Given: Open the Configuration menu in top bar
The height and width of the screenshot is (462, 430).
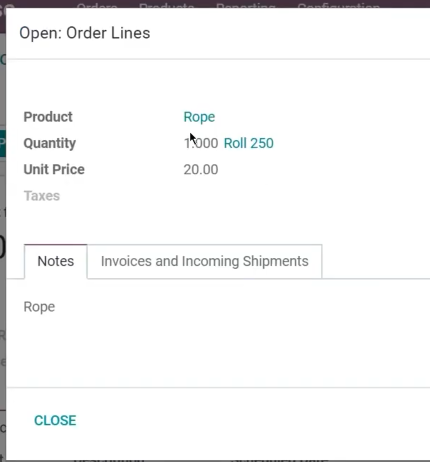Looking at the screenshot, I should click(338, 5).
